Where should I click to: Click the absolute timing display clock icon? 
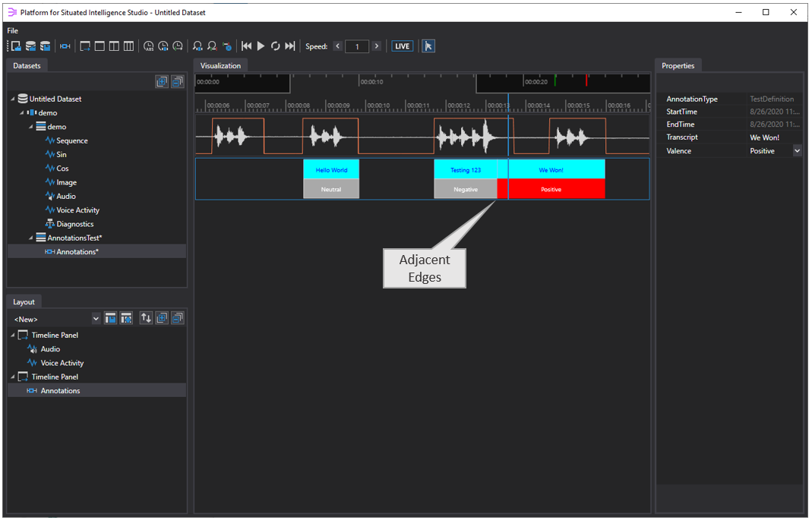point(148,46)
